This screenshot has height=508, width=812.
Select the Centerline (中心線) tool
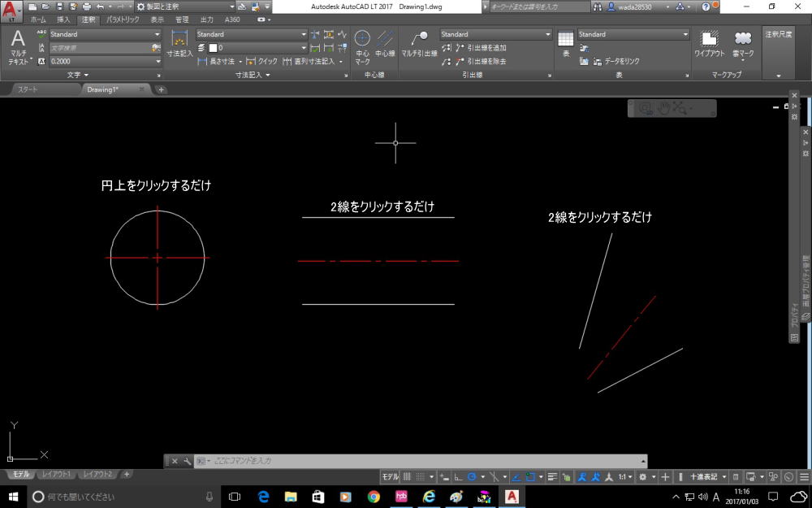(385, 44)
